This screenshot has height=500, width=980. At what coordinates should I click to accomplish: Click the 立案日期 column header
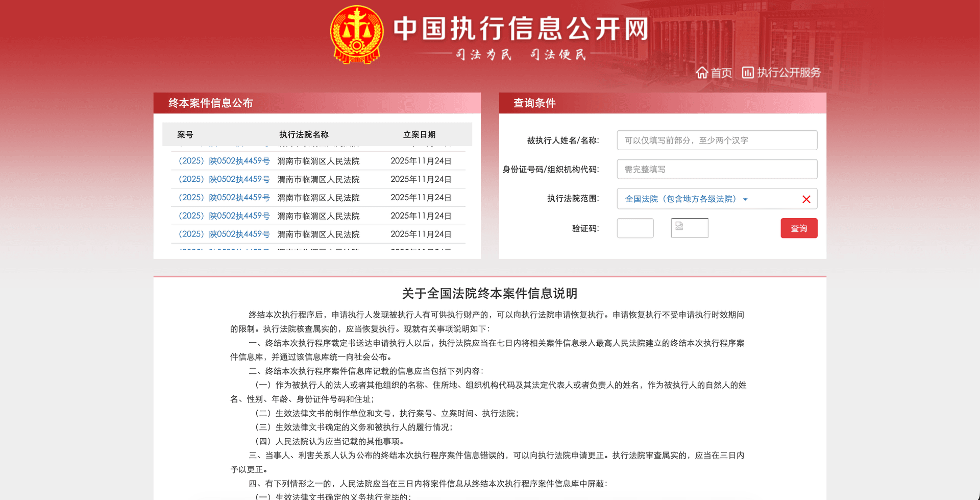(420, 134)
